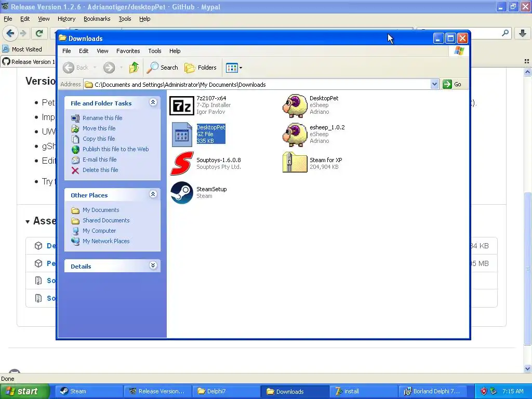Select the Steam for XP zip folder icon
The width and height of the screenshot is (532, 399).
click(x=295, y=163)
